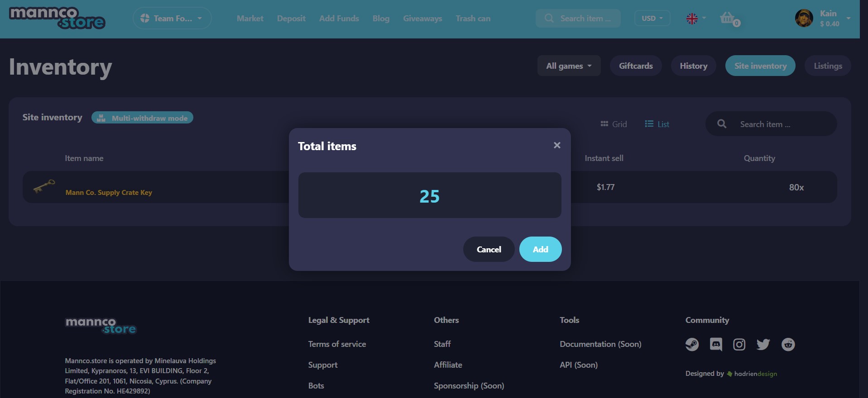Screen dimensions: 868x398
Task: Open the Giveaways page
Action: pos(422,19)
